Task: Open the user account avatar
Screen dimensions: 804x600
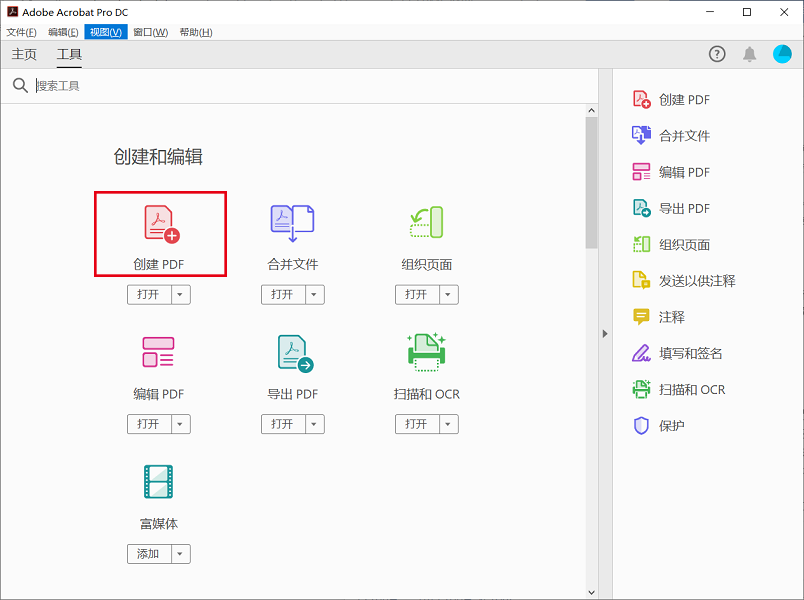Action: pyautogui.click(x=782, y=54)
